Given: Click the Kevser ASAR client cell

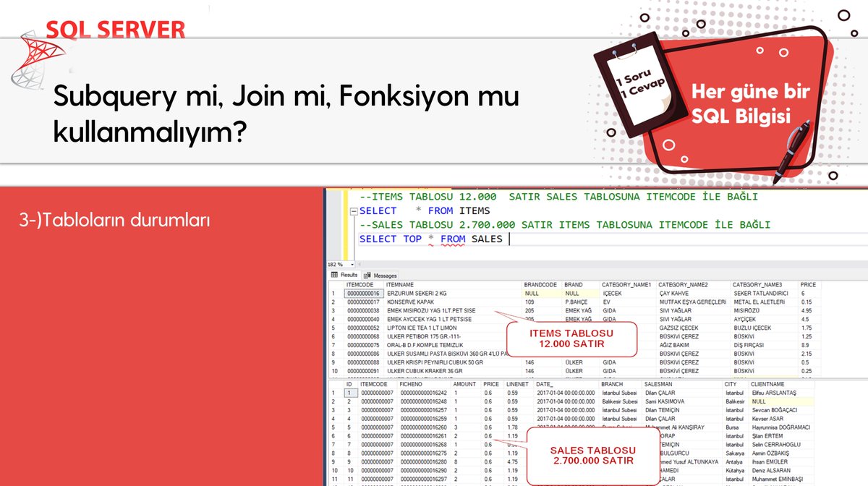Looking at the screenshot, I should click(768, 418).
